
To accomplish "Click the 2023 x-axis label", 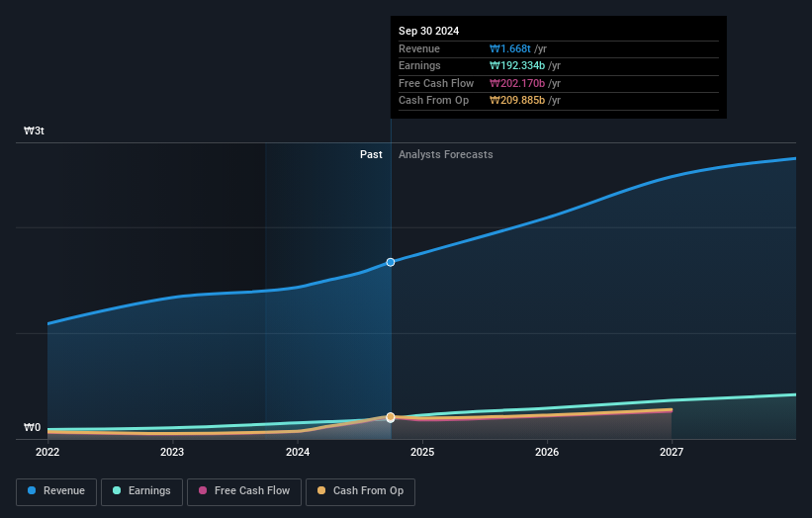I will coord(172,453).
